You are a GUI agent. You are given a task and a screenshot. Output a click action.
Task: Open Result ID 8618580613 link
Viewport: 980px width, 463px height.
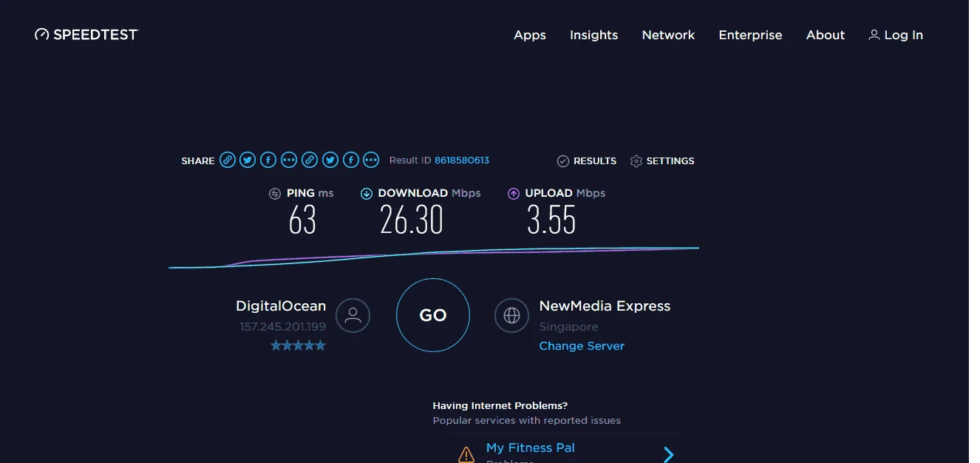(462, 160)
